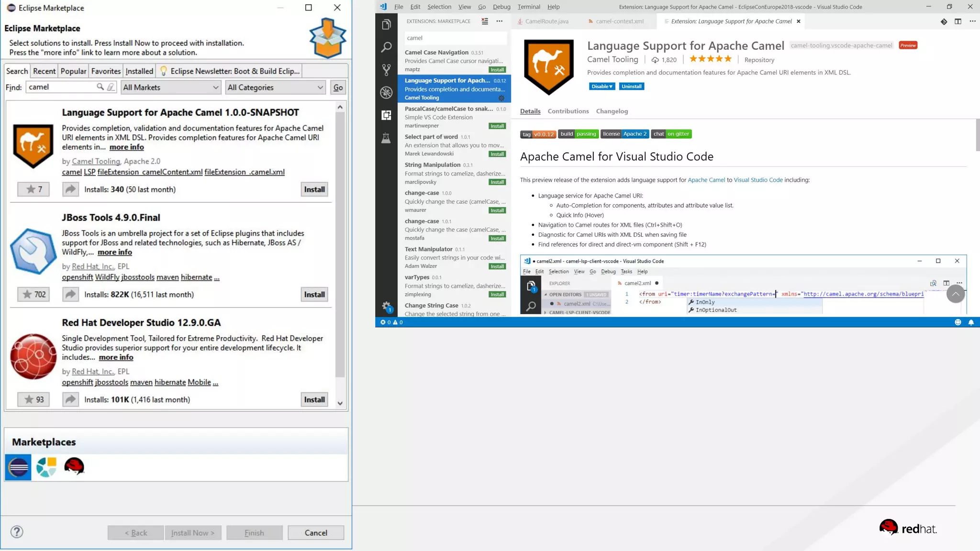This screenshot has height=551, width=980.
Task: Select the Red Hat marketplace icon
Action: tap(74, 466)
